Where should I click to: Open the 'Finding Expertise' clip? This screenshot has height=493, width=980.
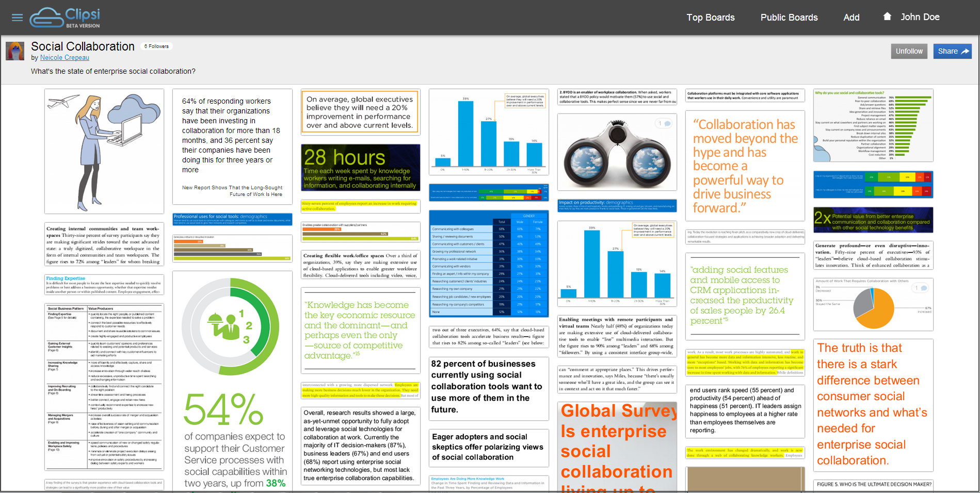[104, 285]
